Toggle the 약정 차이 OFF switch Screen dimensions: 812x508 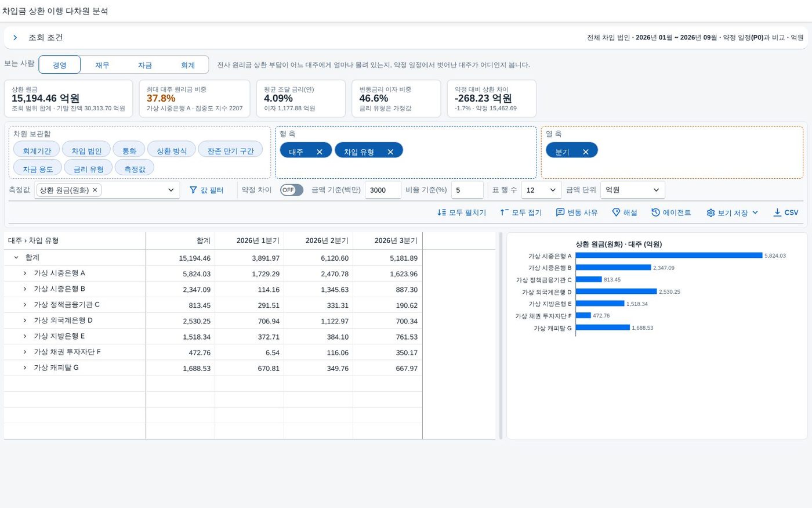point(291,190)
